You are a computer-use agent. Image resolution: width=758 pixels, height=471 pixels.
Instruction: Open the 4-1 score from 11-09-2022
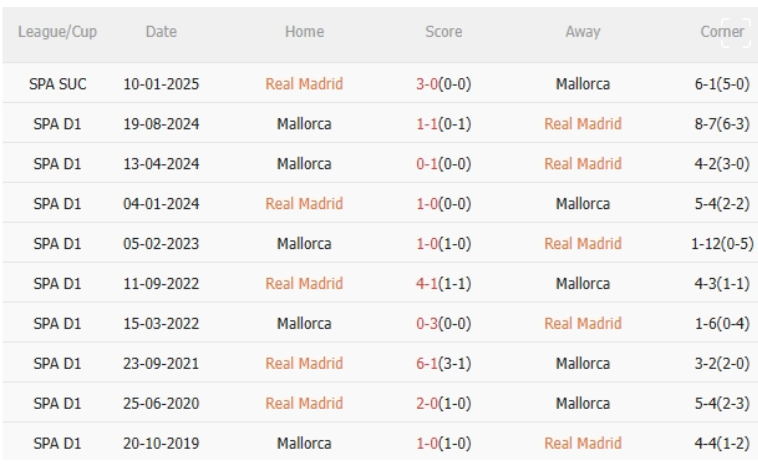(x=443, y=284)
